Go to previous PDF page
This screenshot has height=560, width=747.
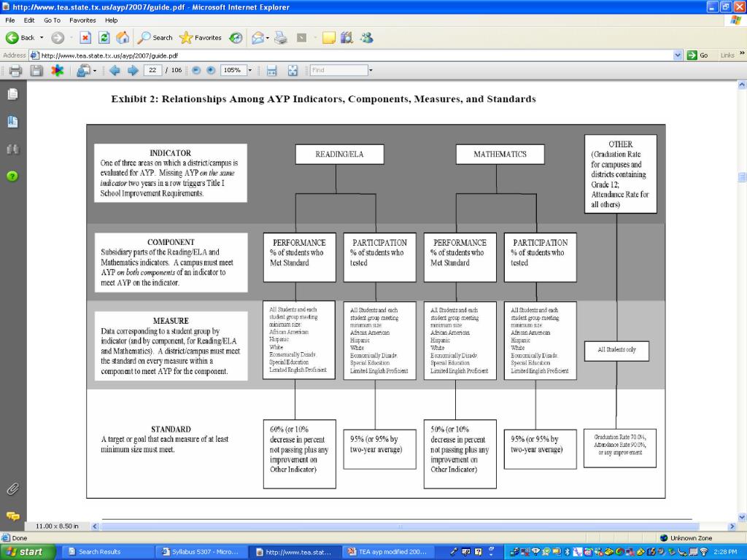(115, 71)
